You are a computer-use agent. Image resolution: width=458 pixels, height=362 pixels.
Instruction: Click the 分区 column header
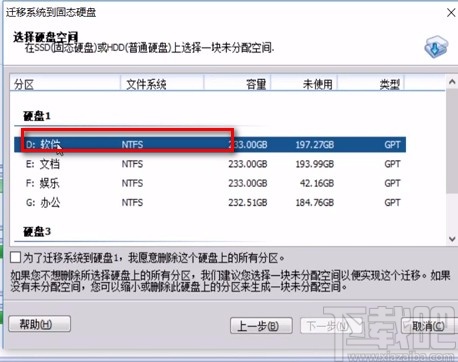tap(65, 83)
